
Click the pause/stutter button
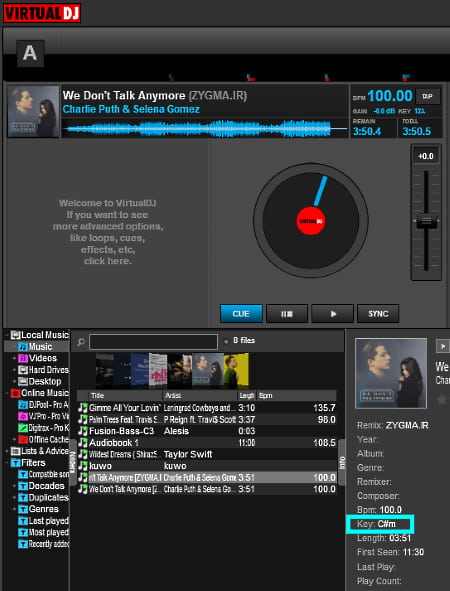tap(287, 314)
